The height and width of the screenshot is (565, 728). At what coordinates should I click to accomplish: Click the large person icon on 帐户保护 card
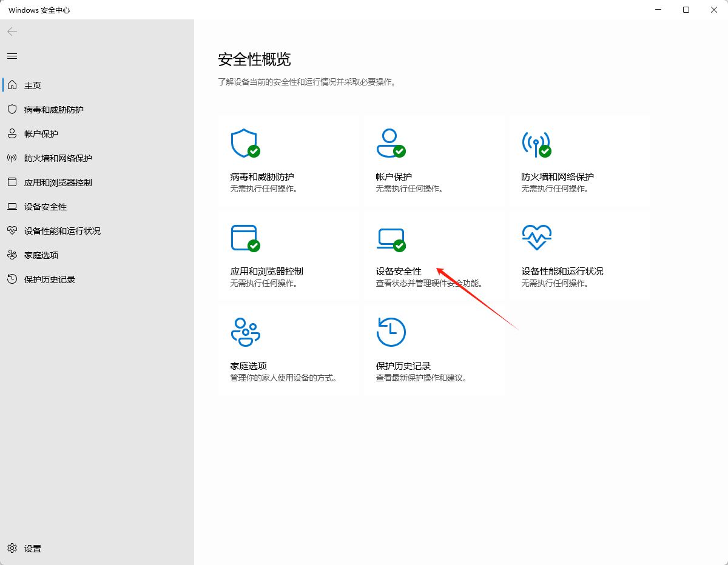(x=391, y=143)
